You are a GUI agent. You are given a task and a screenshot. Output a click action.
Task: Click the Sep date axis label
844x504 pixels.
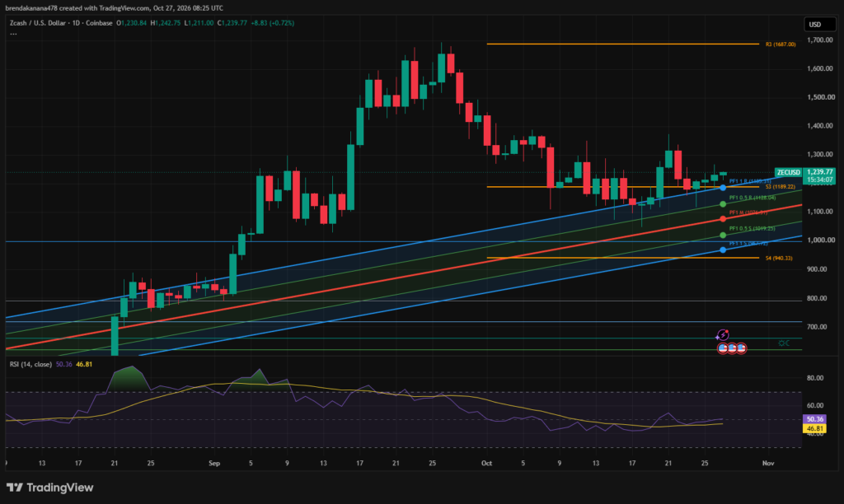click(x=214, y=463)
